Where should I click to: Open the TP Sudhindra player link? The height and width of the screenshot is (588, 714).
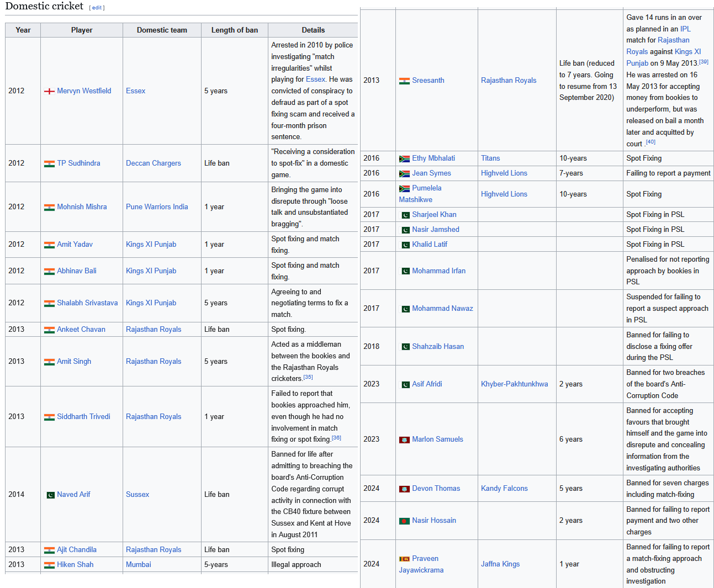pyautogui.click(x=78, y=163)
